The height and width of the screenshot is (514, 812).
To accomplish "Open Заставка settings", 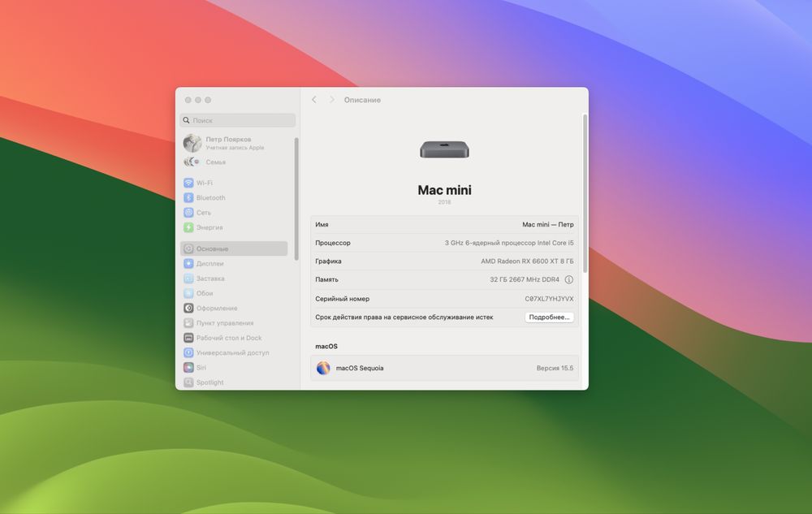I will [x=204, y=279].
